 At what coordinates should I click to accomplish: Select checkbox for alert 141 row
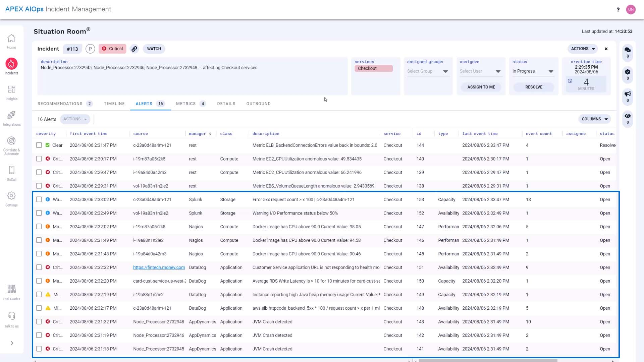coord(39,349)
